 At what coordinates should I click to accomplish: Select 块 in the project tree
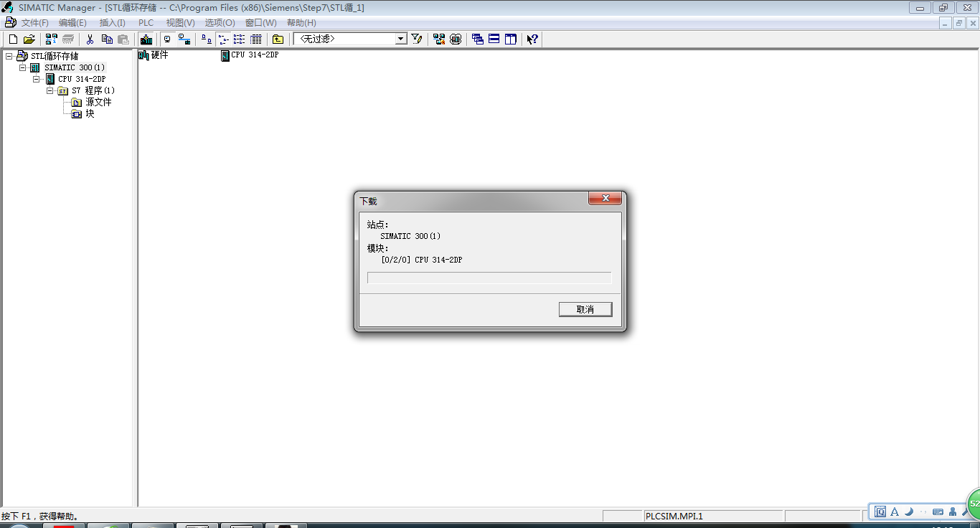click(x=90, y=113)
